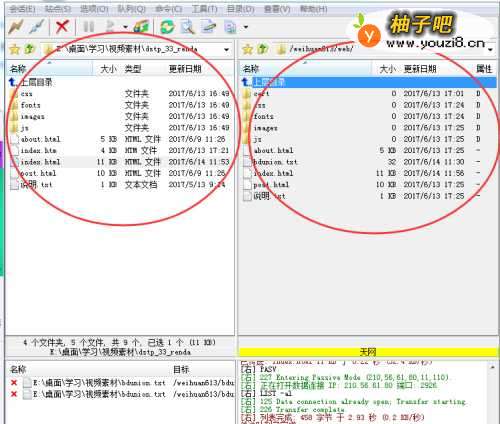Click the lightning Connect icon in toolbar
Screen dimensions: 500x424
[16, 27]
